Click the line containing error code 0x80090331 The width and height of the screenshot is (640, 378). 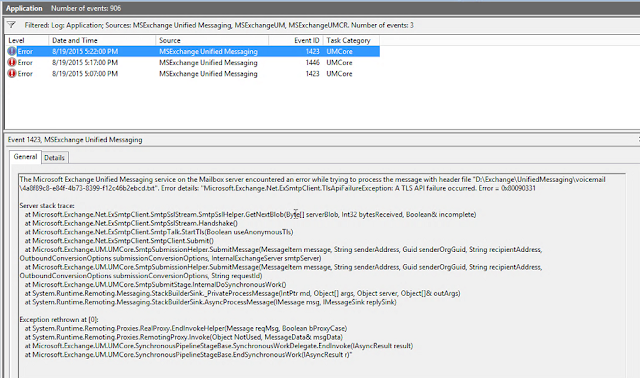click(278, 188)
